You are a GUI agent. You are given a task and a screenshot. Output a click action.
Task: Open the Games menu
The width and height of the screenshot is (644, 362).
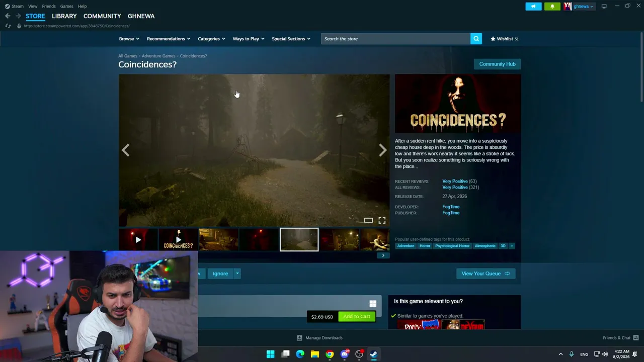tap(66, 6)
